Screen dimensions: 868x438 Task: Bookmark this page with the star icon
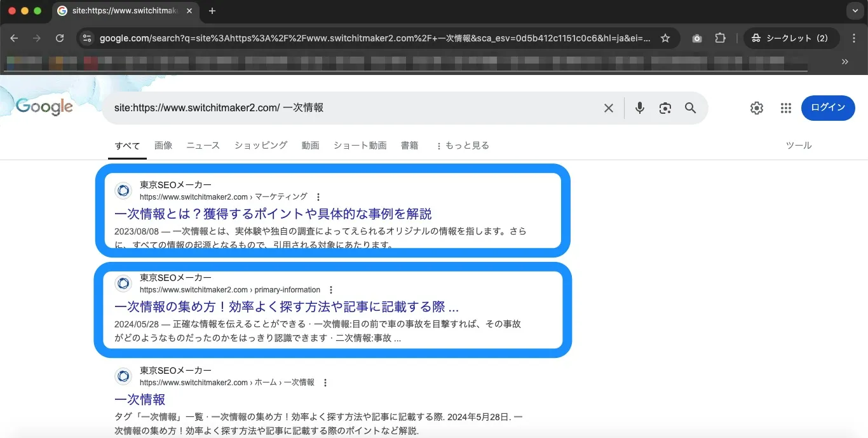[665, 38]
